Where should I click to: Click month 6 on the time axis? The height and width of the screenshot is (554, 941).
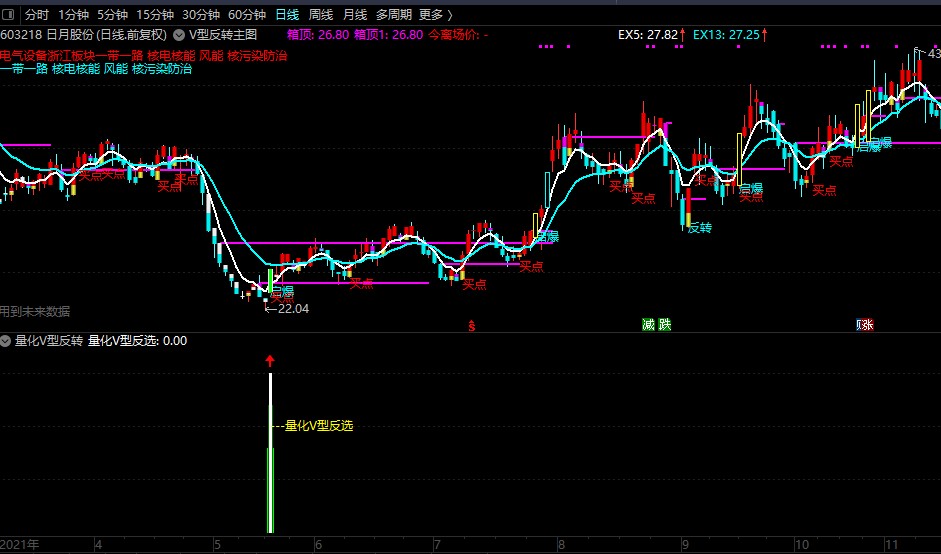[318, 545]
